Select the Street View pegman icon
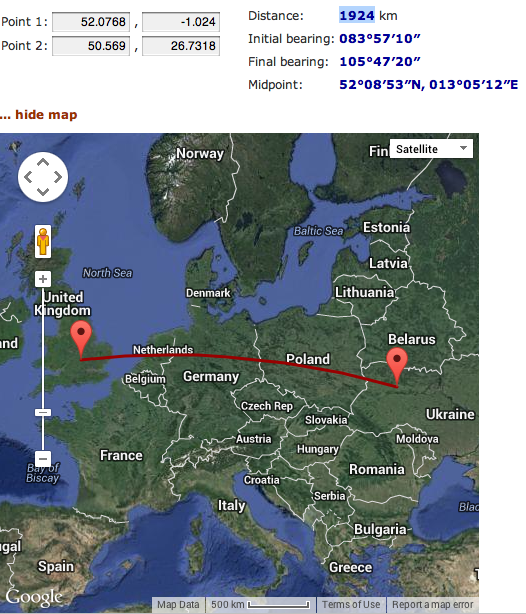 coord(43,242)
